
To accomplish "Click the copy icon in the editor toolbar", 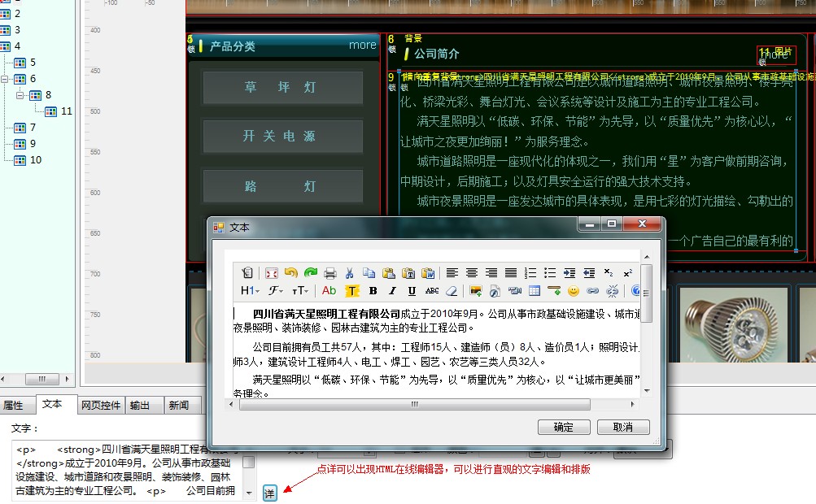I will tap(369, 272).
